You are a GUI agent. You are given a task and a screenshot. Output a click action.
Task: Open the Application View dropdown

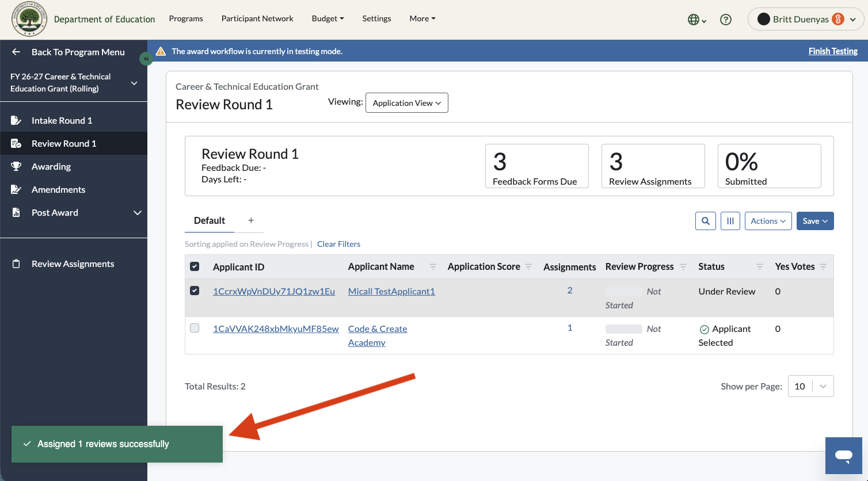[x=407, y=103]
